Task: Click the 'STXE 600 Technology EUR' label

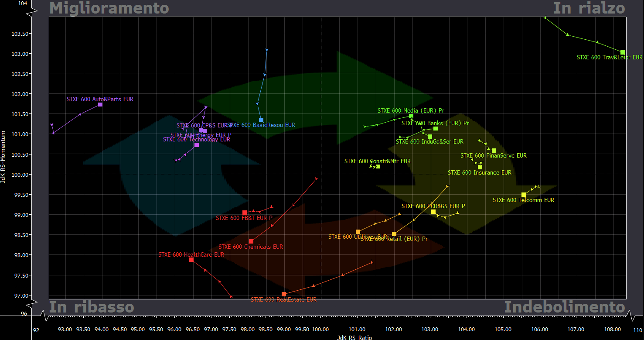Action: (197, 140)
